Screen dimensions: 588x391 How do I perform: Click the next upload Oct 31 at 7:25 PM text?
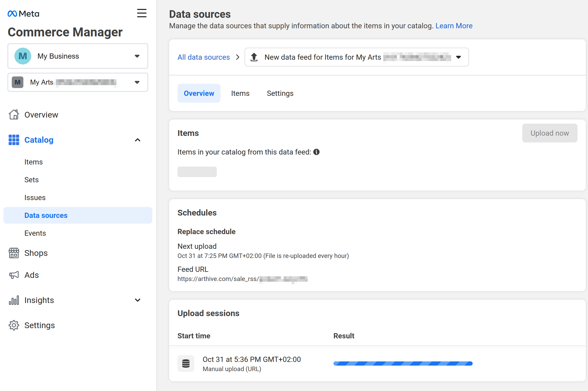(263, 256)
